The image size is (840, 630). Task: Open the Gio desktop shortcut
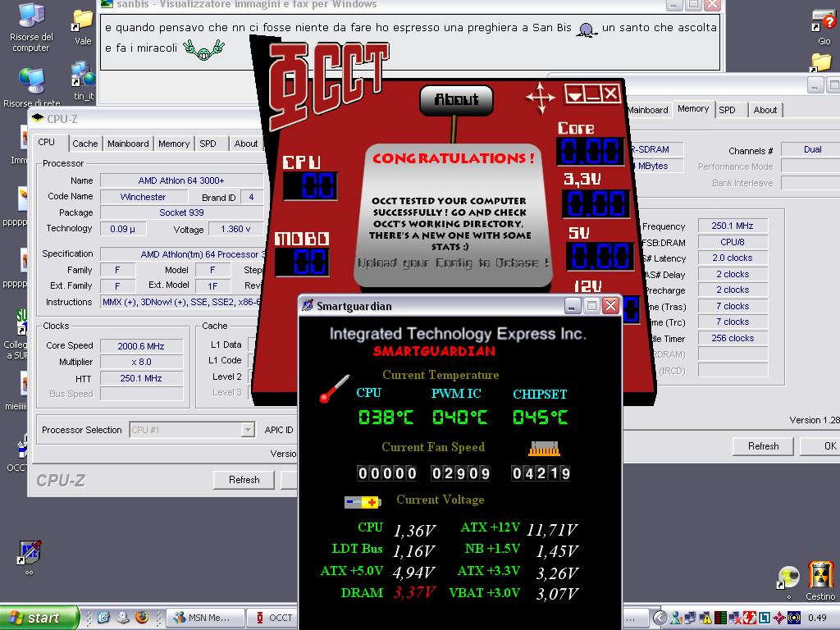(824, 27)
